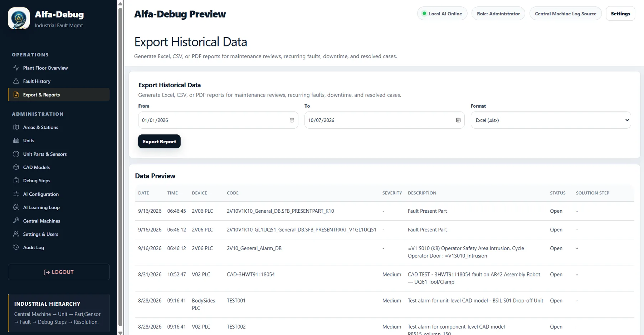This screenshot has height=335, width=644.
Task: Select Units in the Administration menu
Action: coord(59,141)
